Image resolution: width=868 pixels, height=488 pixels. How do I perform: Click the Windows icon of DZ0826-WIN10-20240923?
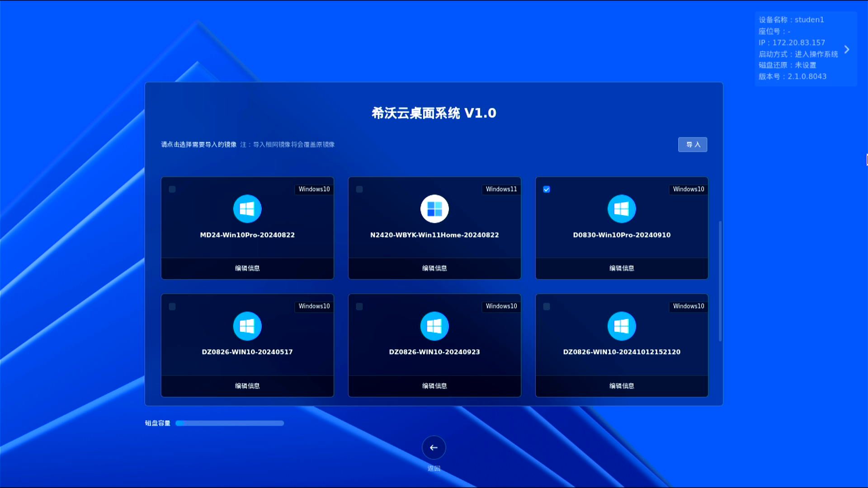pyautogui.click(x=434, y=326)
